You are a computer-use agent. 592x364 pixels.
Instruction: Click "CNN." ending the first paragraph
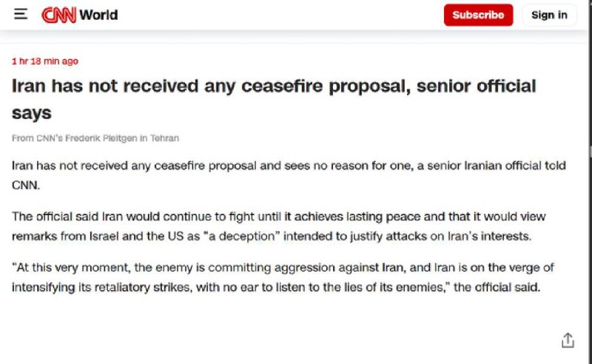pyautogui.click(x=26, y=186)
